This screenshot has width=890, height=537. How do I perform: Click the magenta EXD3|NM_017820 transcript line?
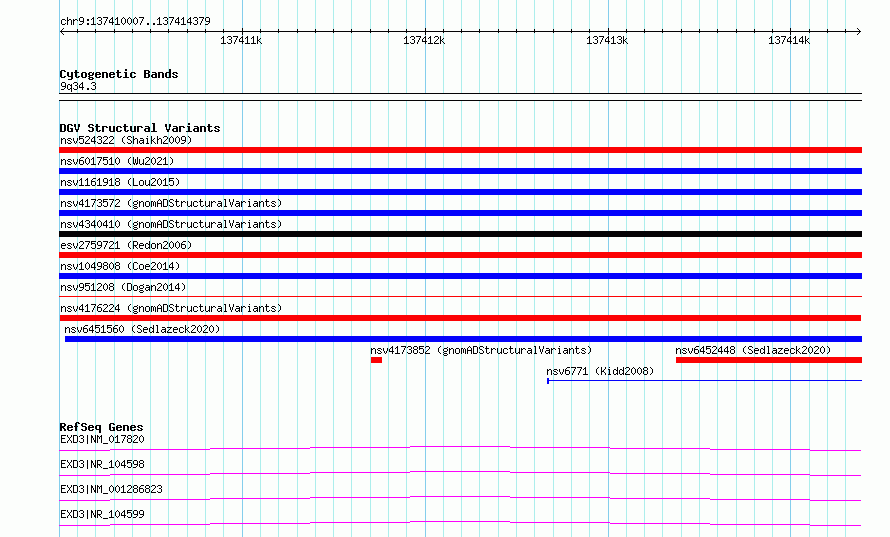pos(460,448)
